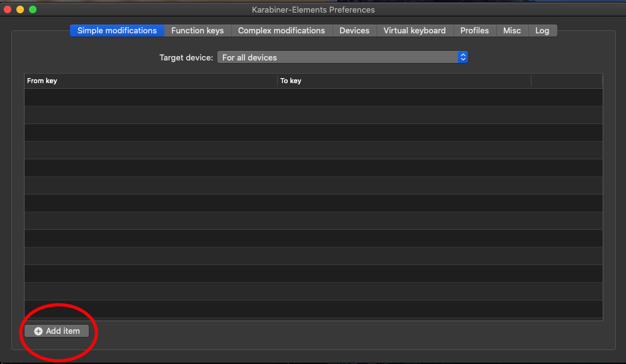Click the Add item button

(x=57, y=331)
